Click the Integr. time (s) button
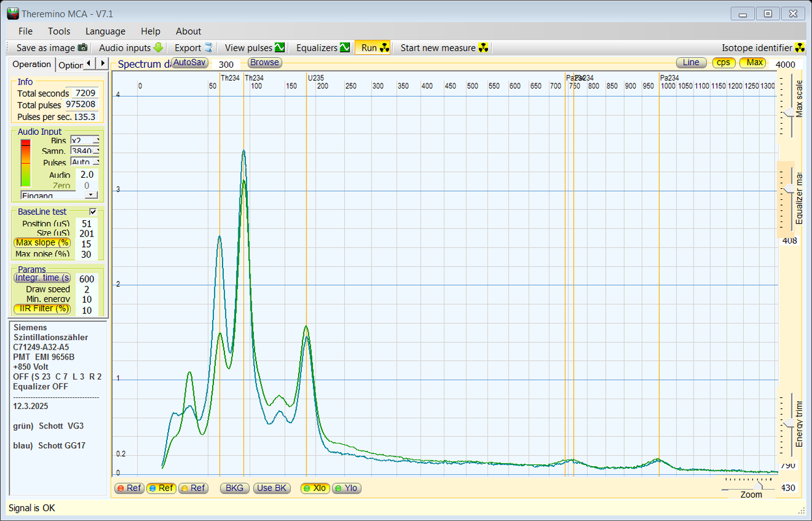This screenshot has width=812, height=521. tap(42, 278)
